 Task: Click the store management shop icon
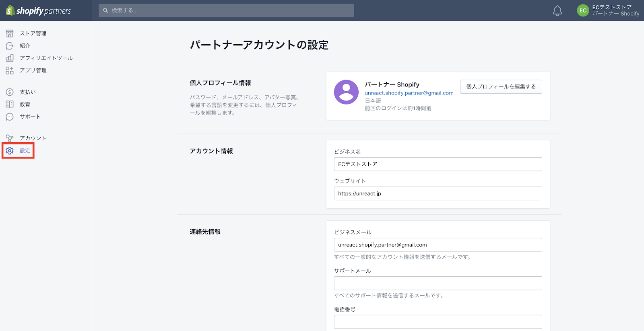click(10, 33)
